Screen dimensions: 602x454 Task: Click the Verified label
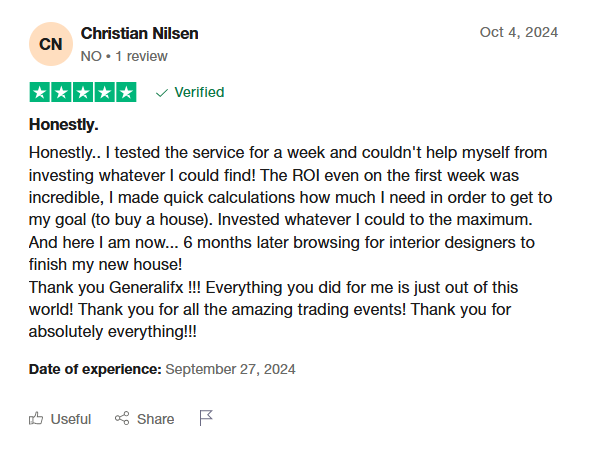coord(199,92)
